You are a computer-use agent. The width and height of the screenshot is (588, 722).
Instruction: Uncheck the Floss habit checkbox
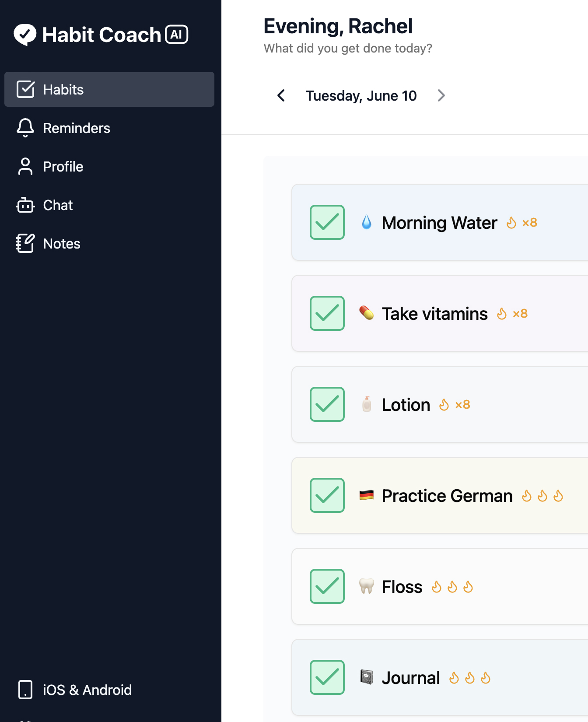[x=327, y=586]
